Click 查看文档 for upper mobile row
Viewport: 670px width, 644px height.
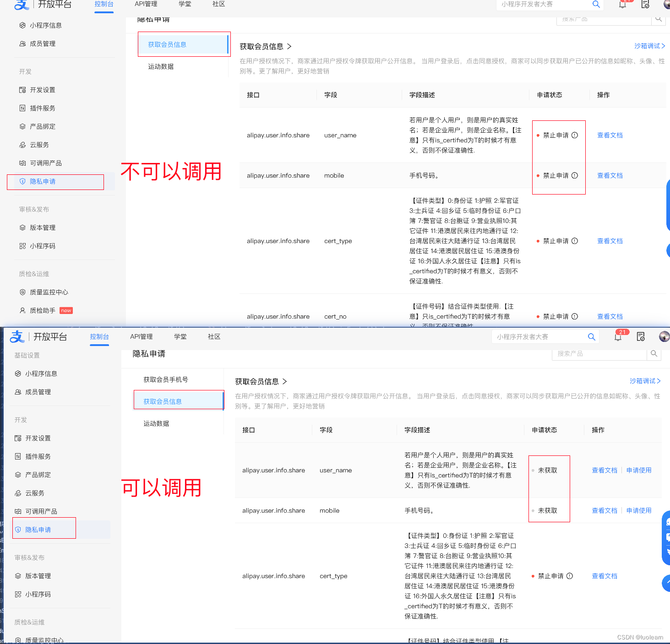[610, 175]
